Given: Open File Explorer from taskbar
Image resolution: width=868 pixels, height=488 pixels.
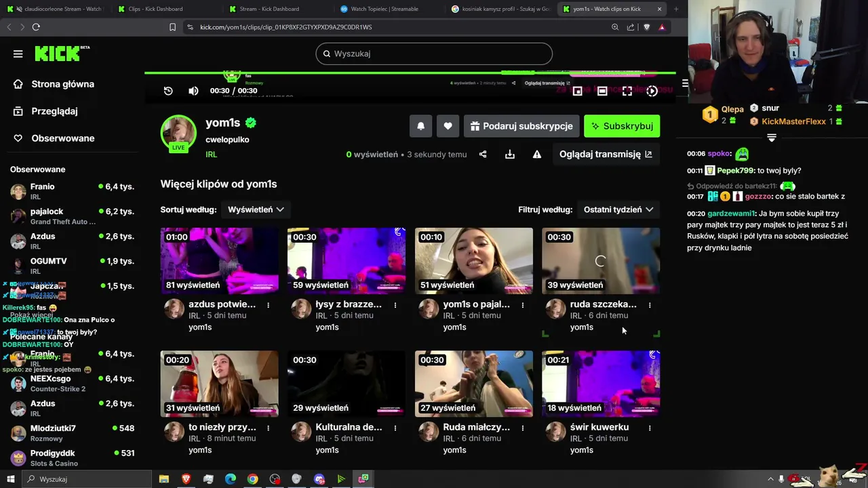Looking at the screenshot, I should pos(164,479).
